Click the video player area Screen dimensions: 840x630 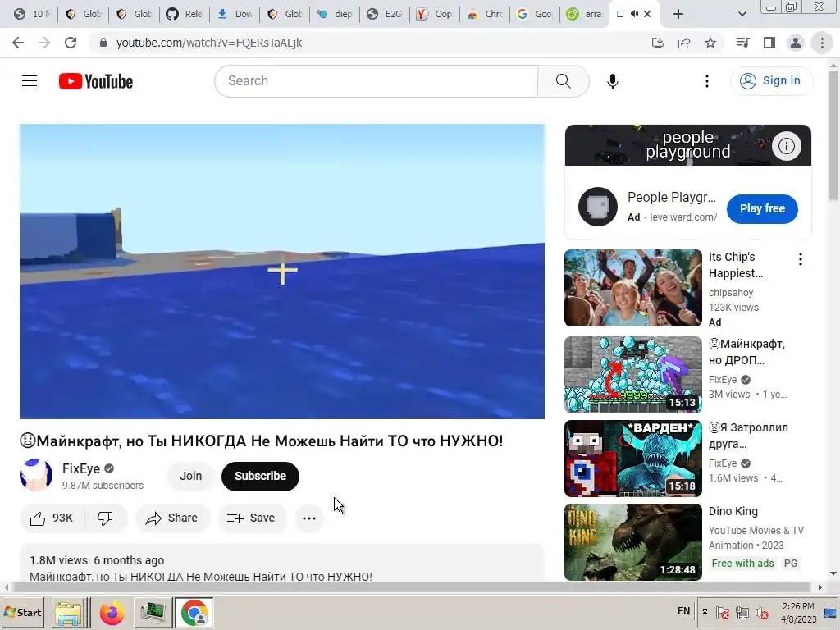pyautogui.click(x=282, y=271)
